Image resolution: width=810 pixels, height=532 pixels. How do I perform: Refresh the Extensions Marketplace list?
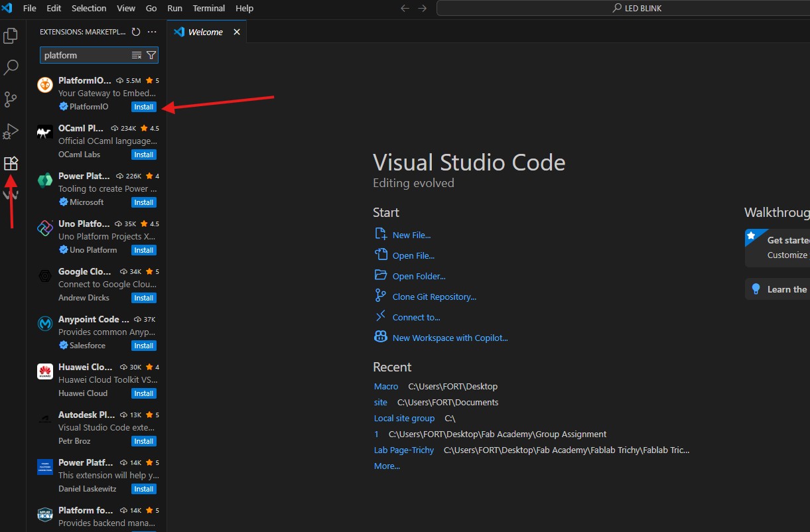[136, 32]
